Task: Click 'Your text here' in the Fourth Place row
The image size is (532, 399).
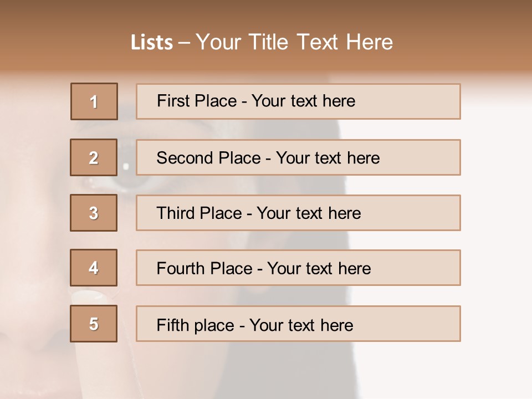Action: [319, 269]
